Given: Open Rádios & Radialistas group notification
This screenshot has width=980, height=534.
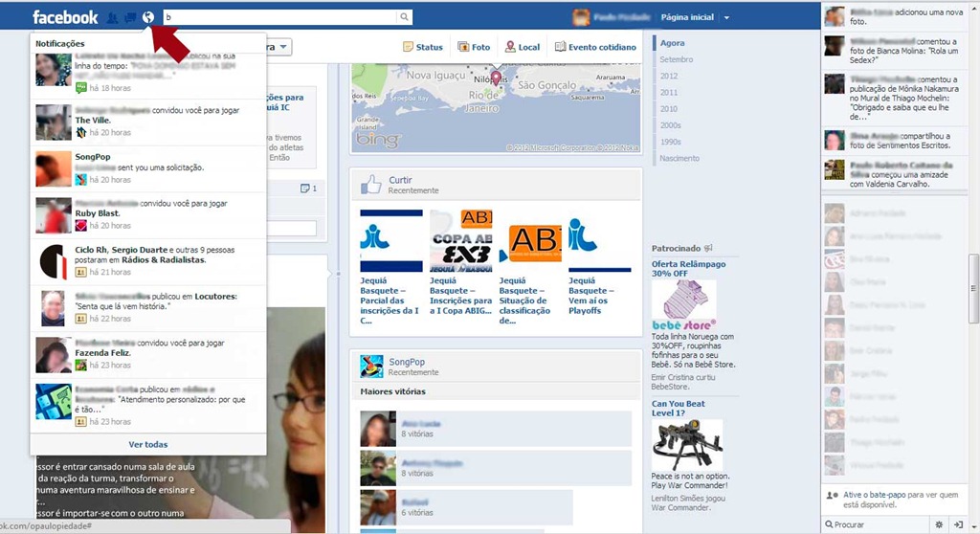Looking at the screenshot, I should click(x=148, y=261).
